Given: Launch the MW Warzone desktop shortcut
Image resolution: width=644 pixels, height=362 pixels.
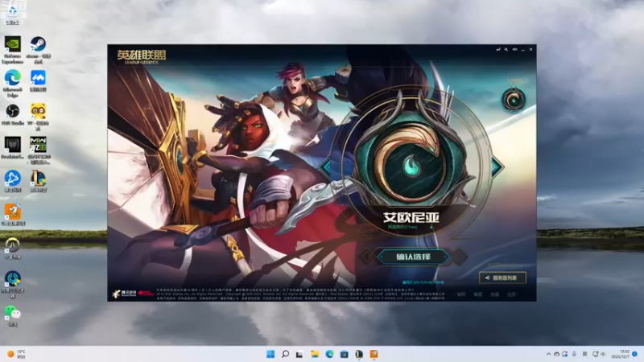Looking at the screenshot, I should tap(38, 150).
